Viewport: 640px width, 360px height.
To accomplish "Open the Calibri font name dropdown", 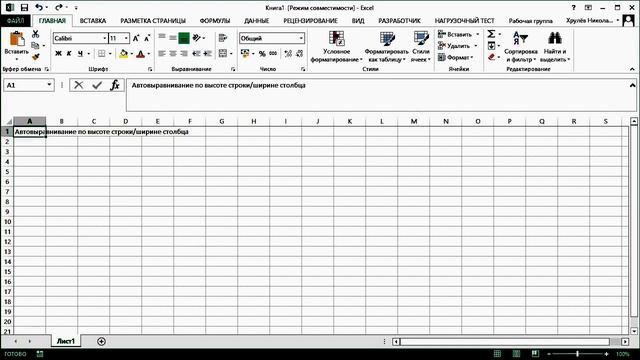I will tap(104, 38).
